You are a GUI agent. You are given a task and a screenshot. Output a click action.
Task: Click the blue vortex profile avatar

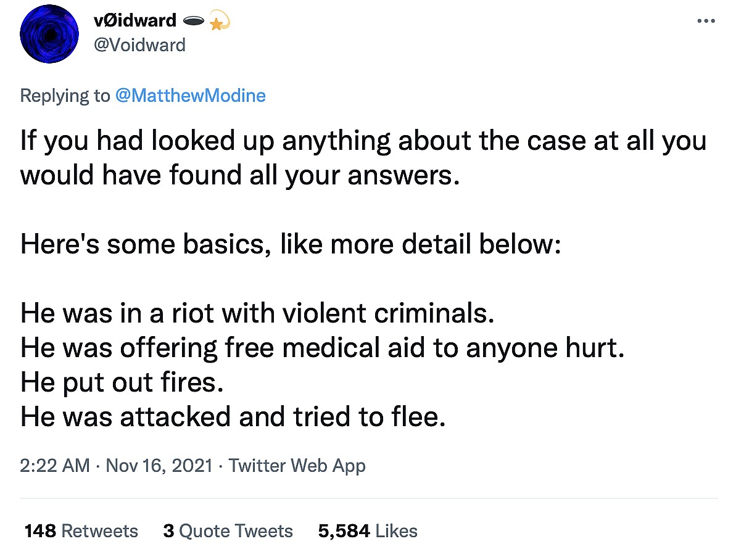pos(48,35)
